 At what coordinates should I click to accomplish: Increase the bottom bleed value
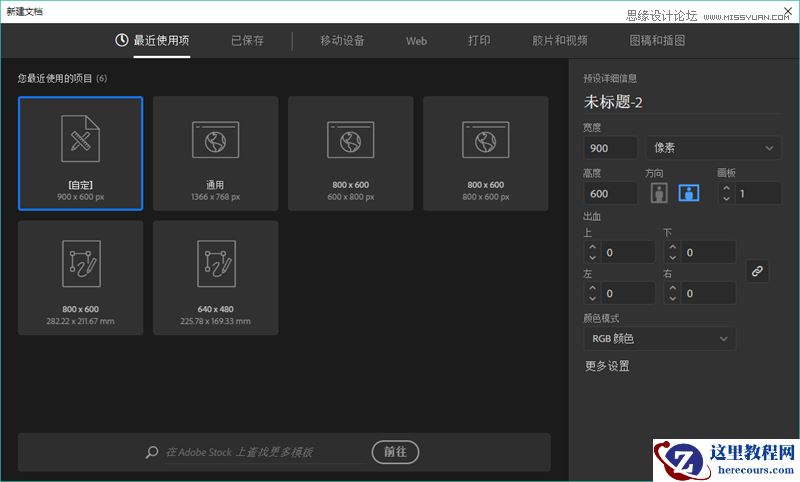tap(672, 247)
